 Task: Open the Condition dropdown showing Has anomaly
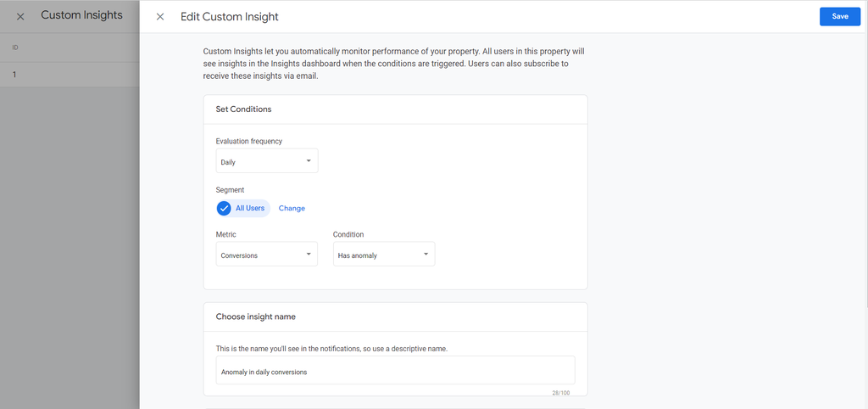click(x=383, y=255)
